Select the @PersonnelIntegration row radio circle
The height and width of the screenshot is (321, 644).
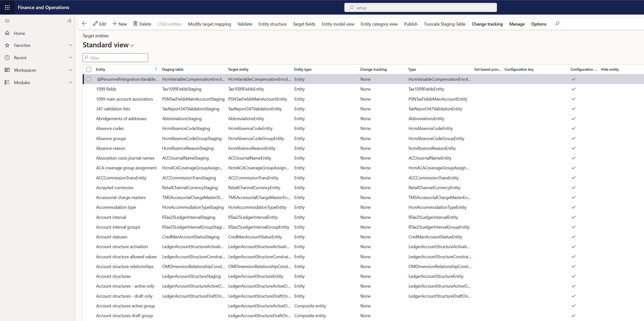(x=88, y=79)
